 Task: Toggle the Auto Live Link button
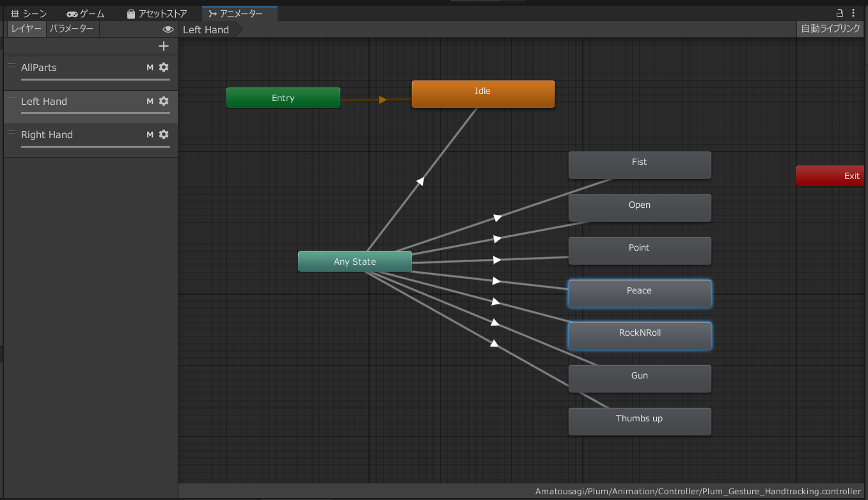[830, 29]
